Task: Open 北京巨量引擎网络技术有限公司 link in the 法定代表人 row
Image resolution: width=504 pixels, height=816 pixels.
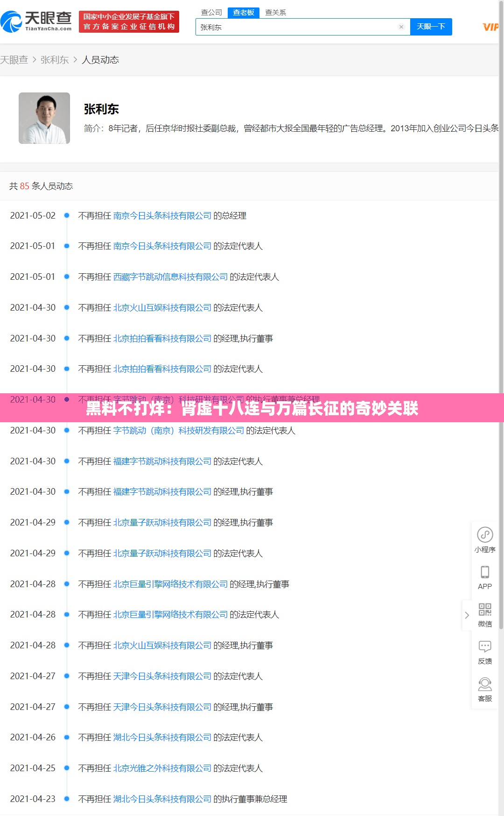Action: pyautogui.click(x=170, y=615)
